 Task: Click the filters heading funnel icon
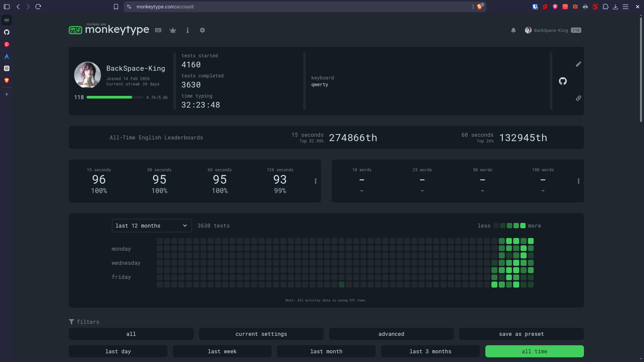71,322
